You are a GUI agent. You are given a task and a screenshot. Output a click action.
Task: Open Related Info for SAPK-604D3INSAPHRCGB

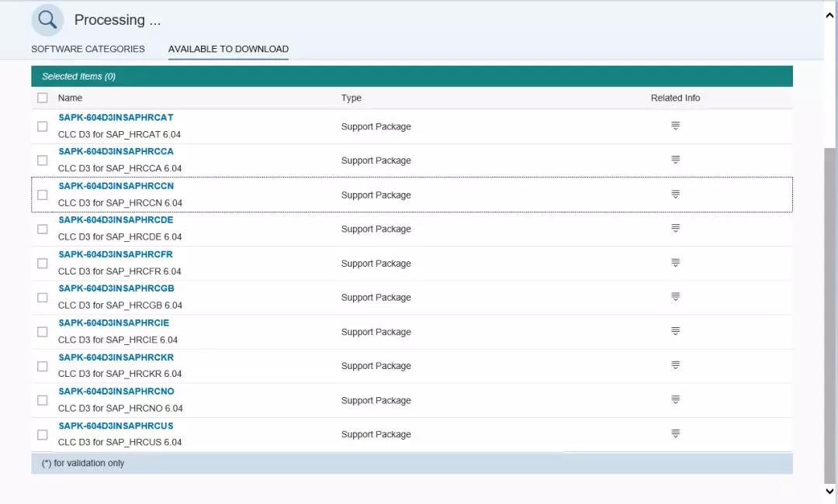[675, 294]
